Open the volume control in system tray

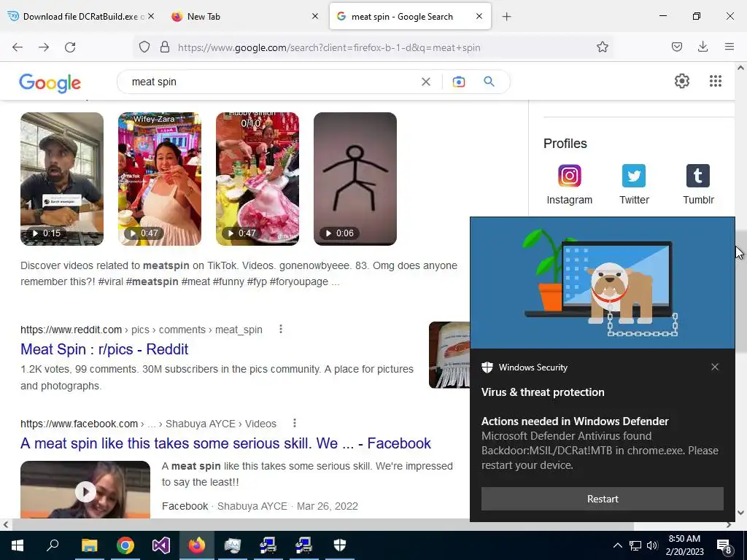click(652, 545)
